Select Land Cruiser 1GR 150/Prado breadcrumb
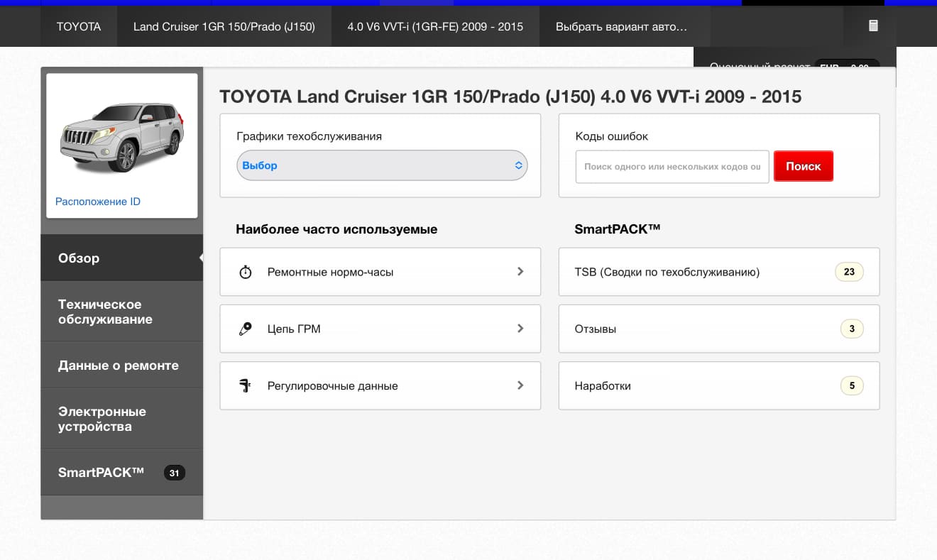The image size is (937, 560). [x=224, y=26]
